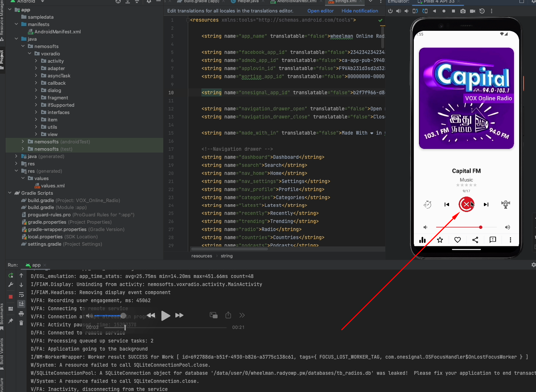Skip to the next station in the radio app
Image resolution: width=536 pixels, height=392 pixels.
[x=486, y=205]
